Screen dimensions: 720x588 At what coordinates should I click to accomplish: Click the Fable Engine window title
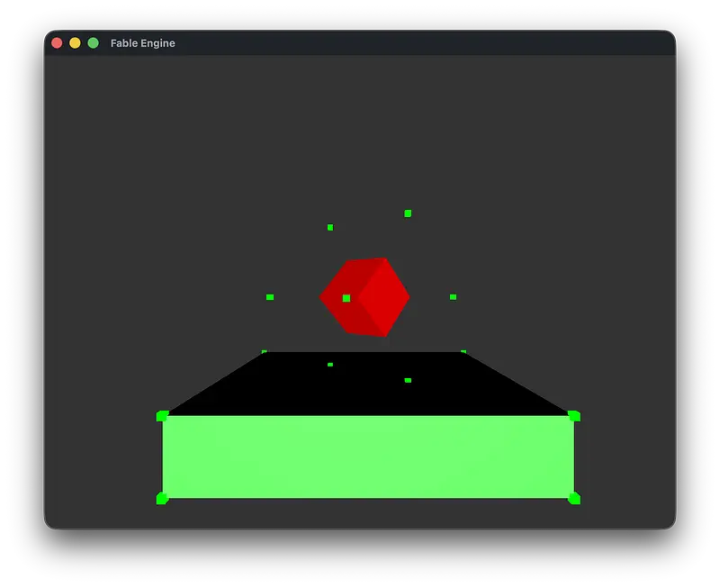click(x=143, y=43)
